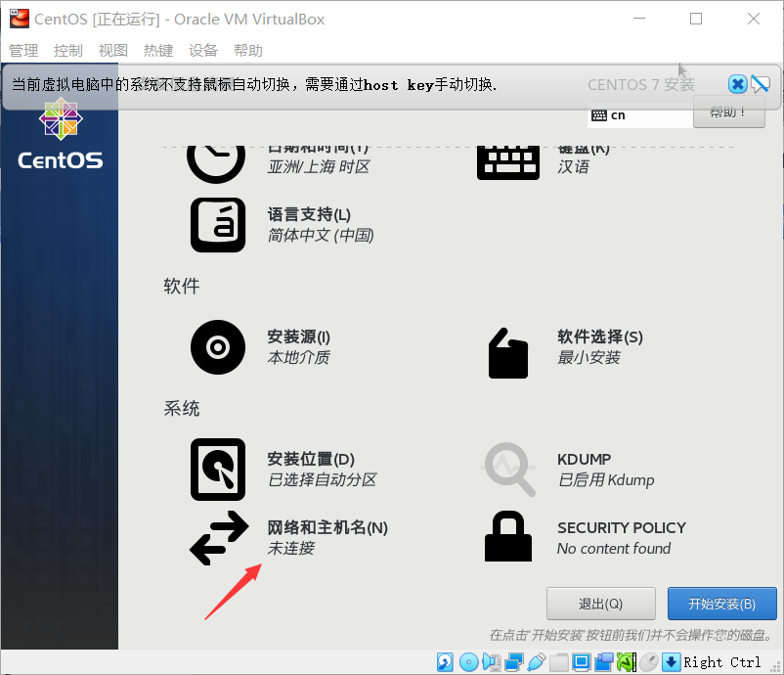The image size is (784, 675).
Task: Open the 热键 menu
Action: [158, 51]
